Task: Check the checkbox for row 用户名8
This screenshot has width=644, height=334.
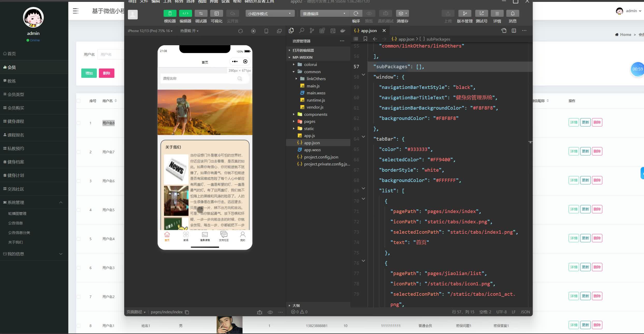Action: click(78, 123)
